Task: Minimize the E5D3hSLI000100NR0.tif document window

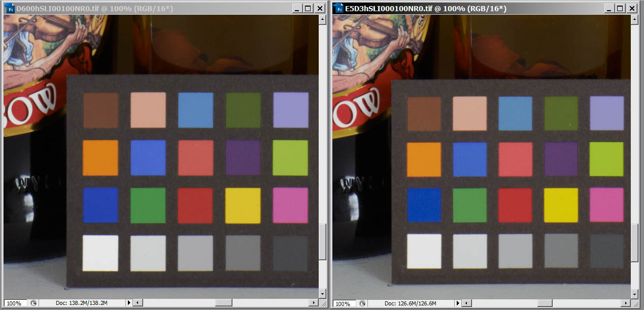Action: tap(609, 9)
